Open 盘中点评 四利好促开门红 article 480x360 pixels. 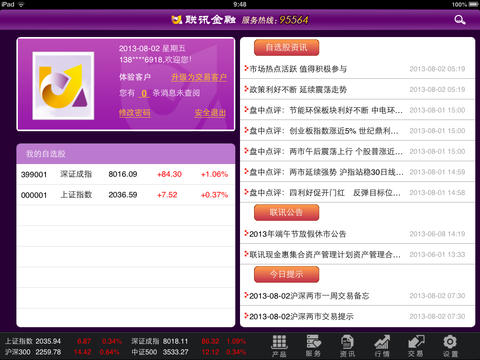357,192
